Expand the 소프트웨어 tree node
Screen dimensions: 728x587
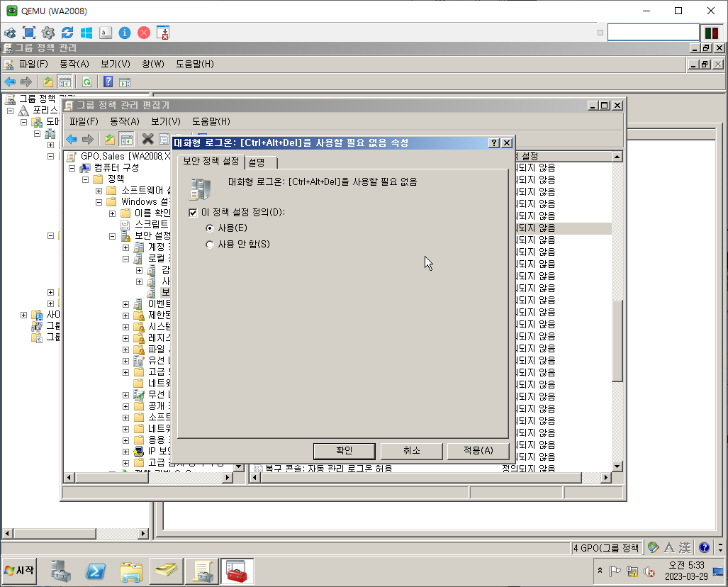[x=99, y=191]
